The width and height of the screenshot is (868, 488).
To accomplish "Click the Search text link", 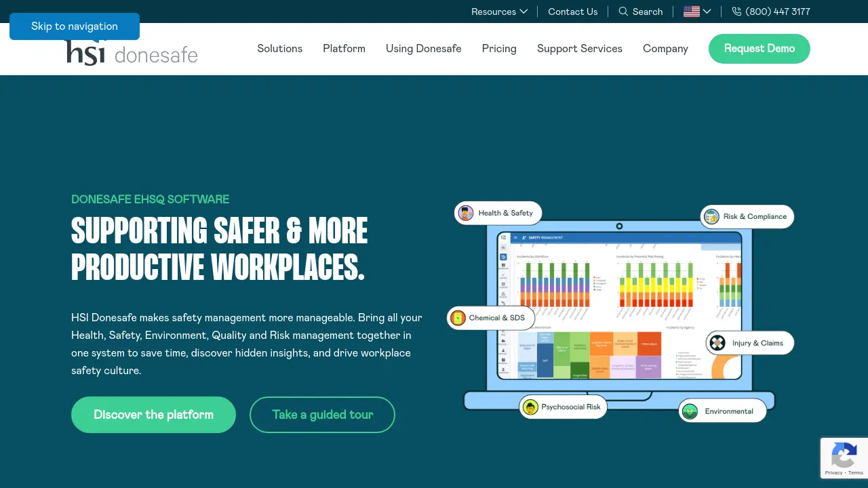I will coord(648,12).
